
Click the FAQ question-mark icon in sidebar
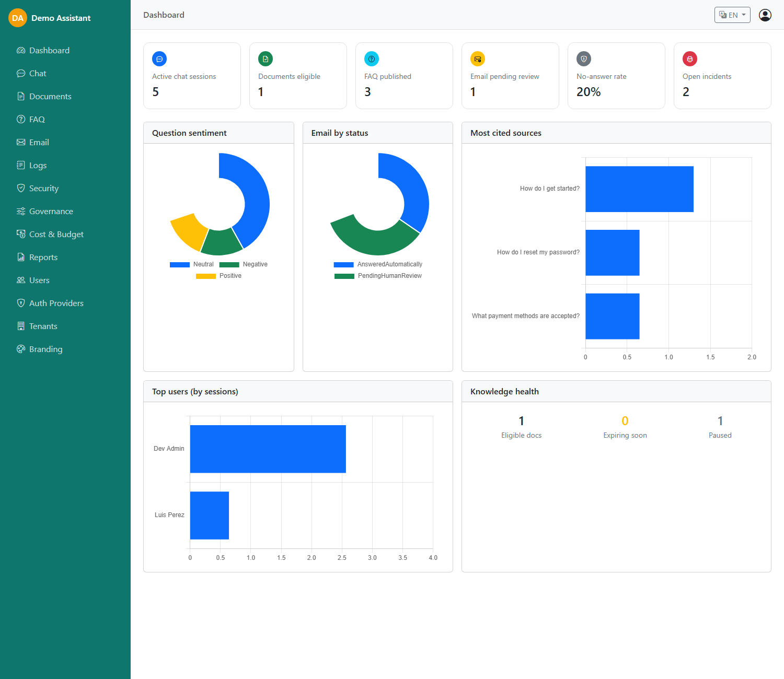coord(21,120)
